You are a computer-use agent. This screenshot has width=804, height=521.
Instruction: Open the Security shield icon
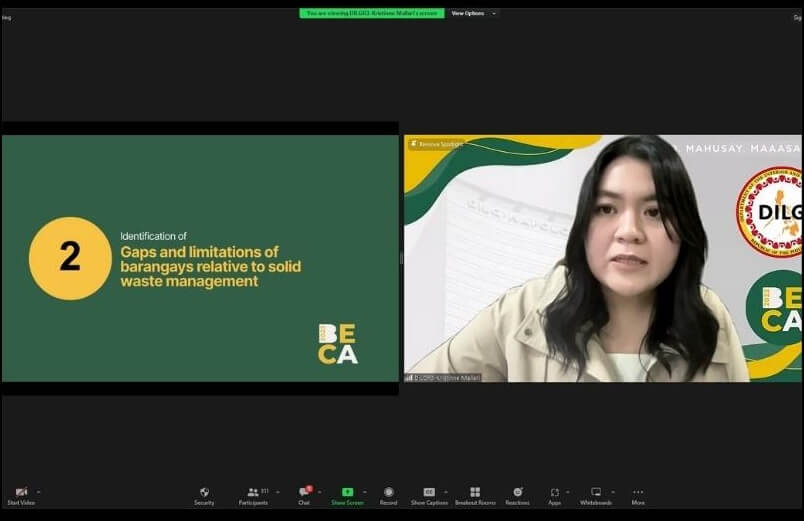pos(204,493)
